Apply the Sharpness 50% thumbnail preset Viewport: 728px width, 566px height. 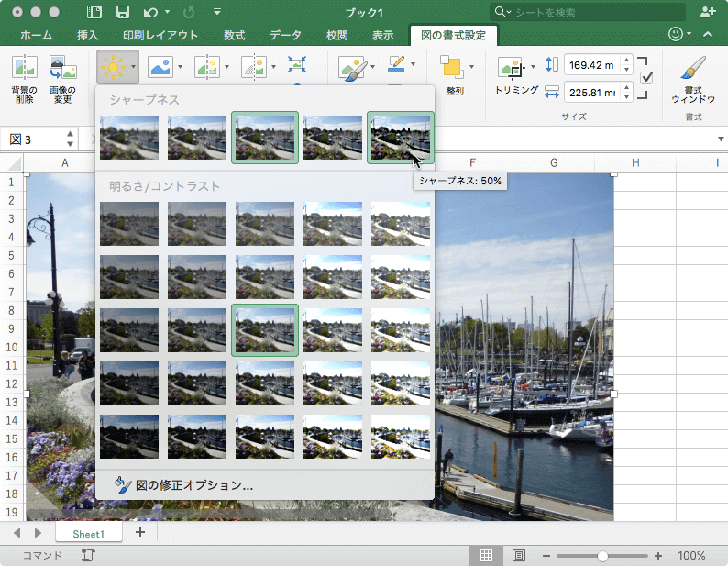(x=399, y=138)
